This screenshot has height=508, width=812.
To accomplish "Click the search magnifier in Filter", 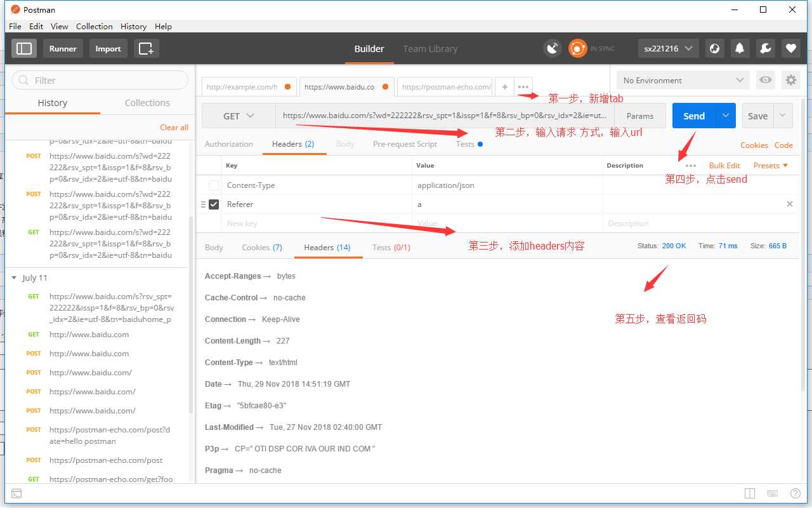I will [24, 80].
